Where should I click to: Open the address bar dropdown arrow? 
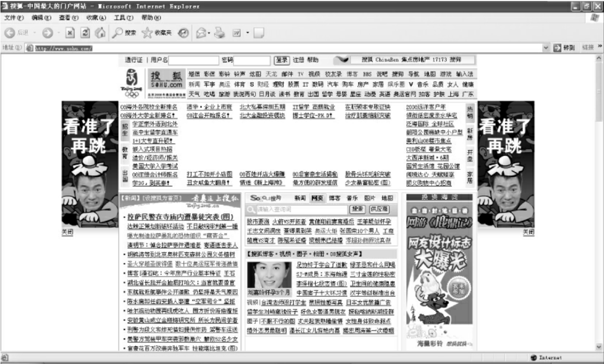tap(546, 48)
